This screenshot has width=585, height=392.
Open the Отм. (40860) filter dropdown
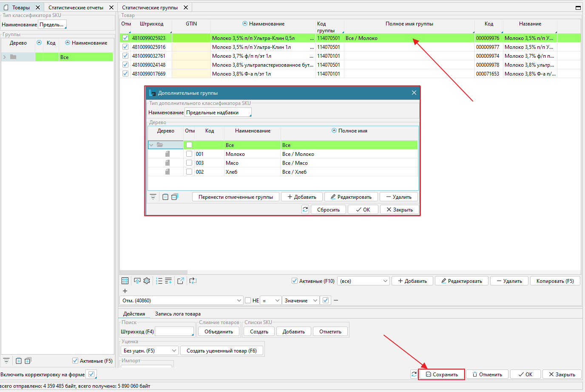182,300
